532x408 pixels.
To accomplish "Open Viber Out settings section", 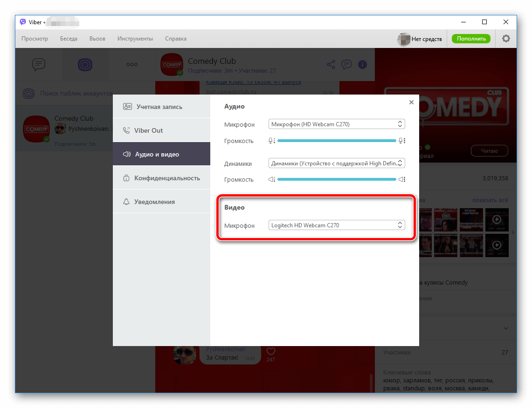I will tap(161, 130).
